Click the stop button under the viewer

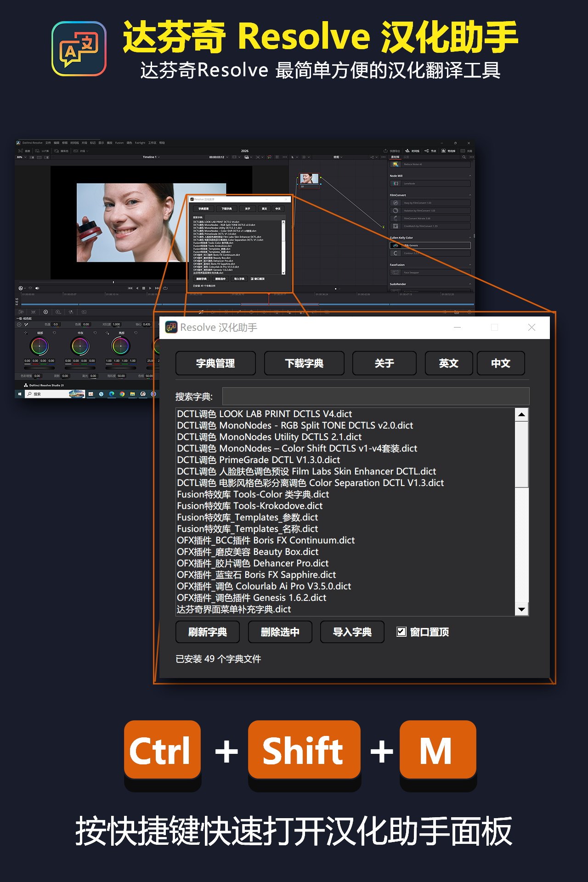[144, 288]
